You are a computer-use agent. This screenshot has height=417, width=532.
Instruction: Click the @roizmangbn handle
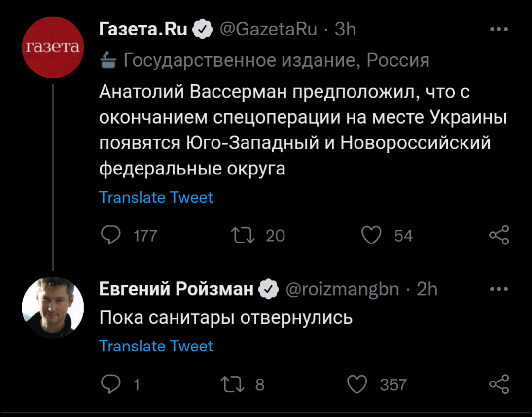tap(342, 289)
